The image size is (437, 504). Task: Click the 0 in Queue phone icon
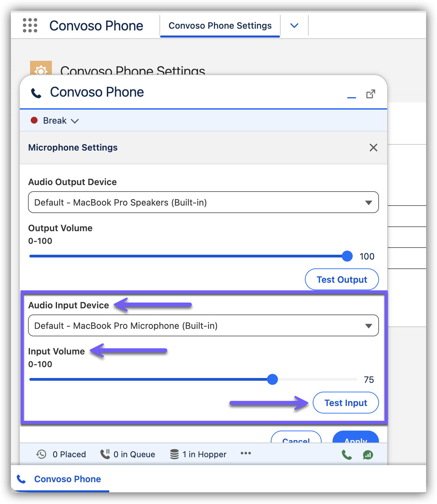pyautogui.click(x=105, y=454)
